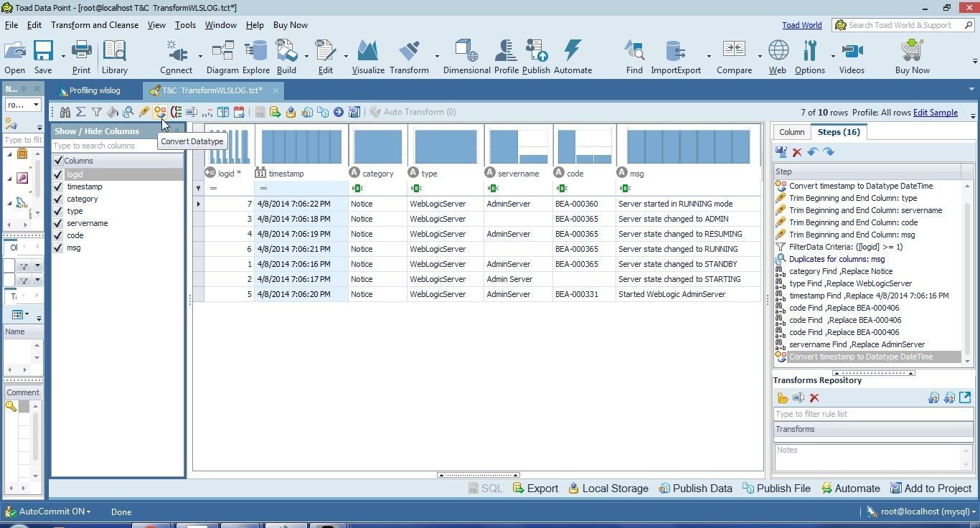Open the Tools menu
Image resolution: width=980 pixels, height=528 pixels.
pyautogui.click(x=185, y=25)
